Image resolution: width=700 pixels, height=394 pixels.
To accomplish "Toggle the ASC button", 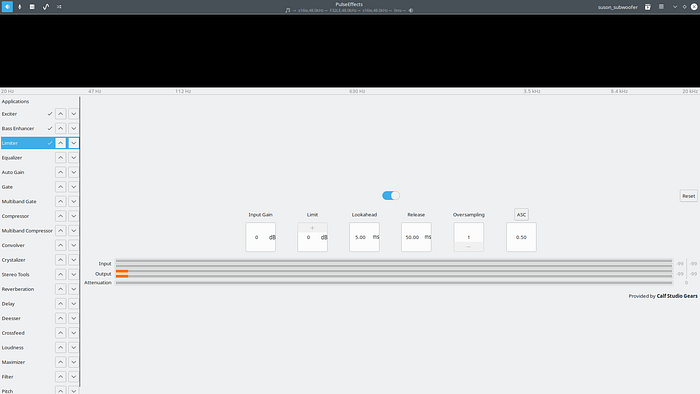I will coord(521,215).
